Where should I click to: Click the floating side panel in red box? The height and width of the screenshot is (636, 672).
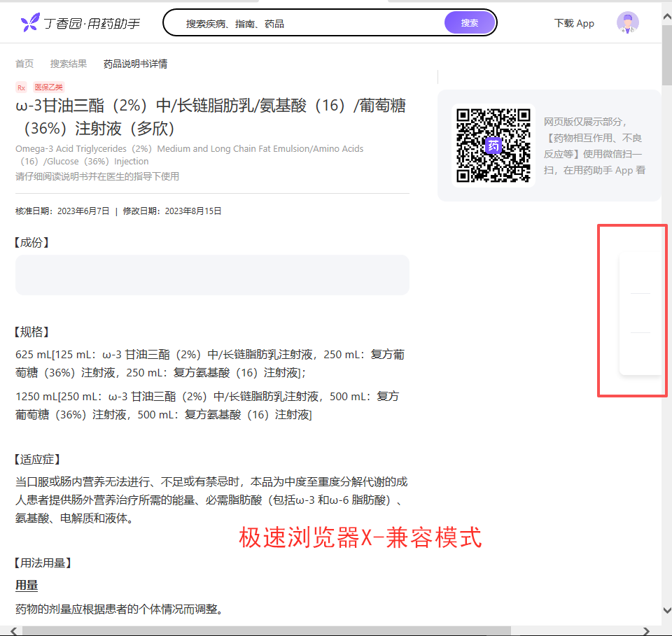(640, 313)
